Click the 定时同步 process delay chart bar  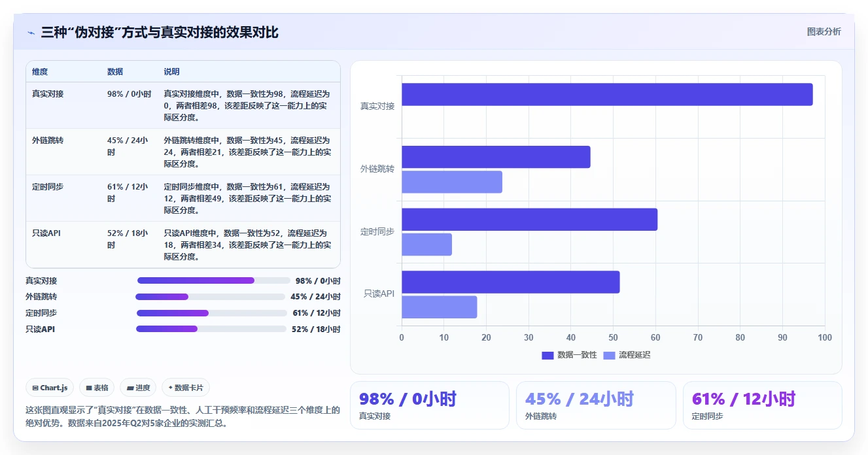click(426, 244)
